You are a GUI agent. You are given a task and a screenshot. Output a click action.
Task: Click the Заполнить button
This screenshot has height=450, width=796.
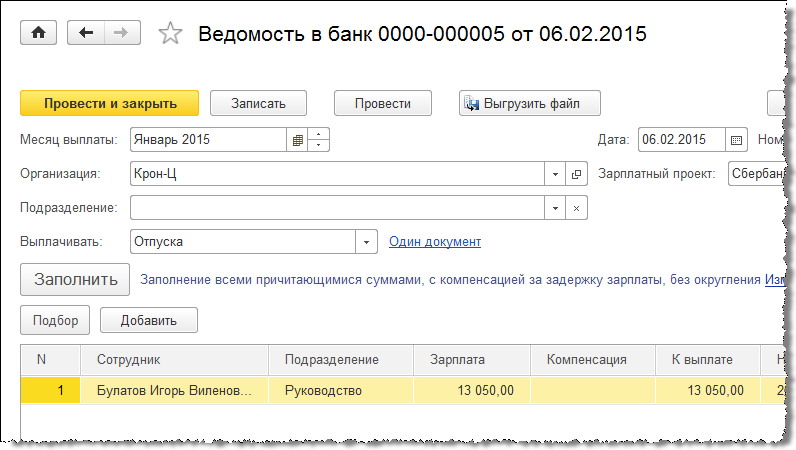[75, 280]
